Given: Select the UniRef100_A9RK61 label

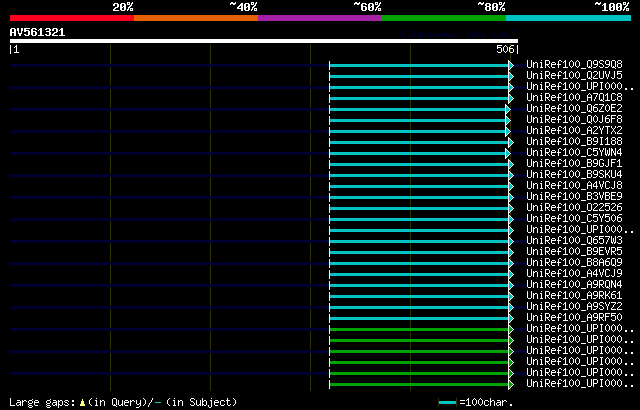Looking at the screenshot, I should click(x=574, y=295).
